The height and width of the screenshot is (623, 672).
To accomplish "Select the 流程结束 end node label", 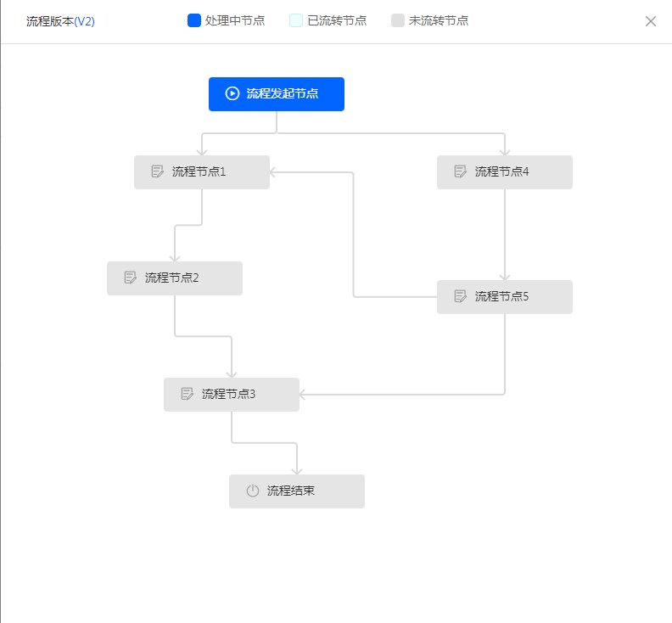I will [x=291, y=491].
